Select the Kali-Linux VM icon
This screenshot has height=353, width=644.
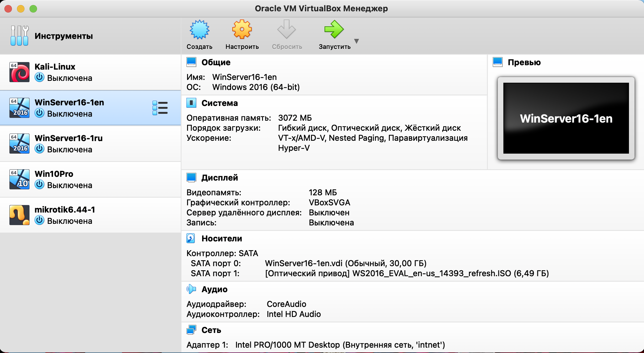coord(19,72)
